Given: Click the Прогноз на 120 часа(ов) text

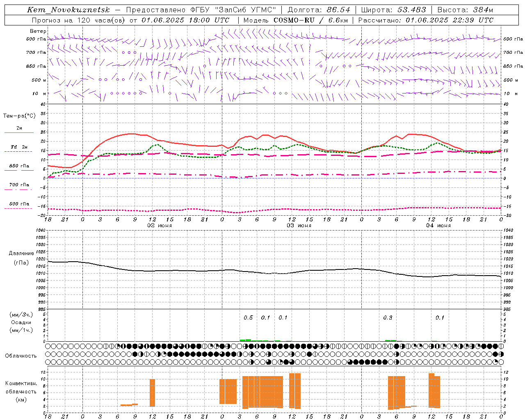Looking at the screenshot, I should (78, 20).
